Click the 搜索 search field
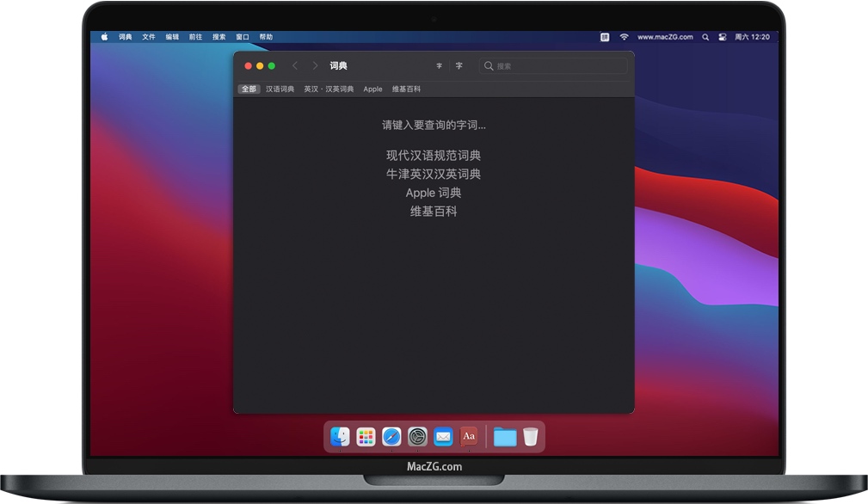This screenshot has height=504, width=868. click(x=555, y=65)
